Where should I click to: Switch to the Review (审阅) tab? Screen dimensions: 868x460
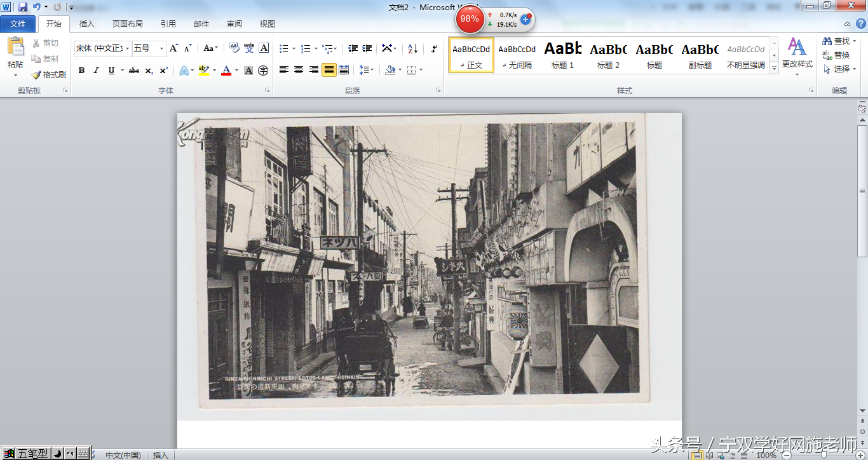click(x=234, y=24)
